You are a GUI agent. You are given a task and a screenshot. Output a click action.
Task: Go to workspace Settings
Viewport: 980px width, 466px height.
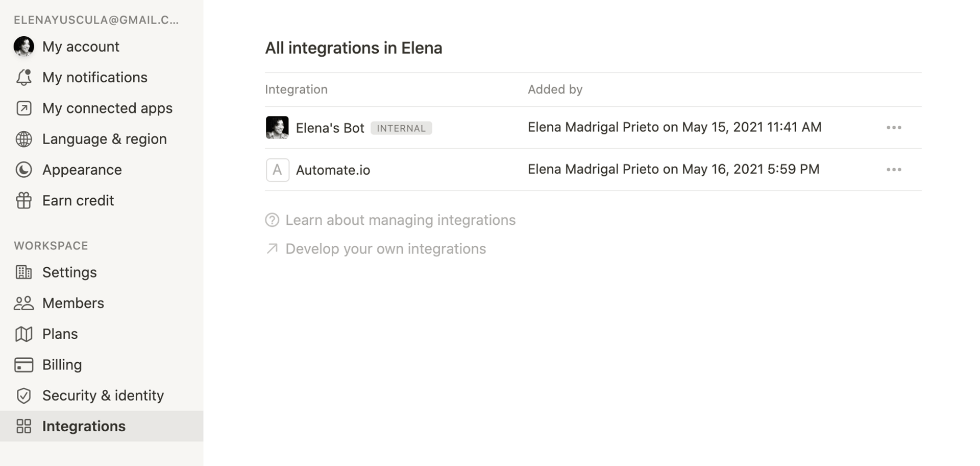tap(69, 272)
